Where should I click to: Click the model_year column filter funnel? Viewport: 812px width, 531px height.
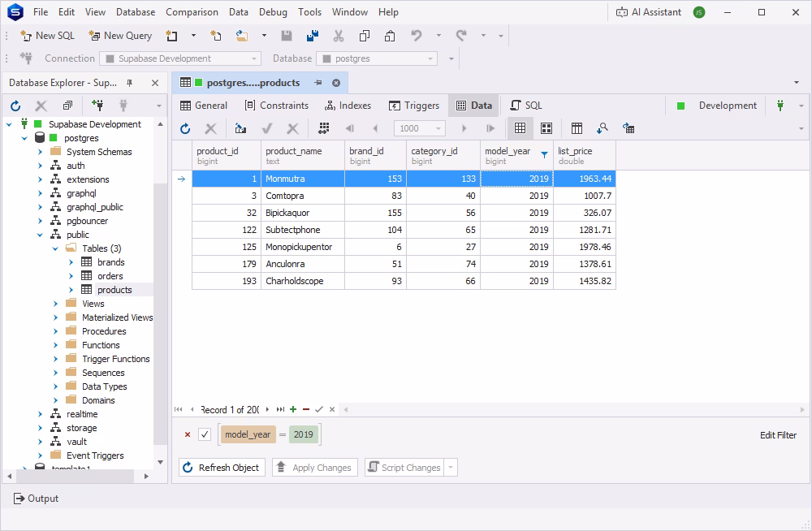544,154
